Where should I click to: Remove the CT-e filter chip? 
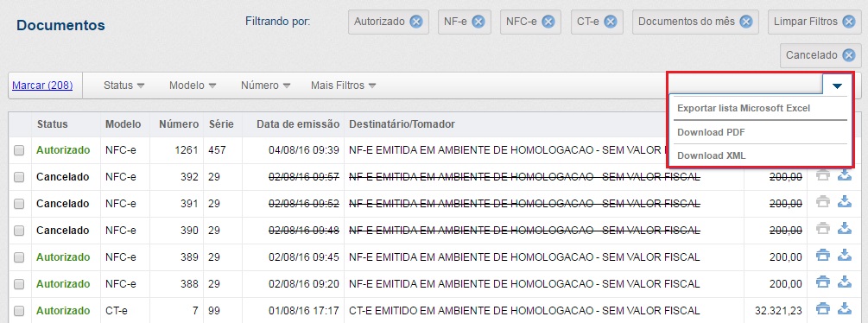click(610, 22)
